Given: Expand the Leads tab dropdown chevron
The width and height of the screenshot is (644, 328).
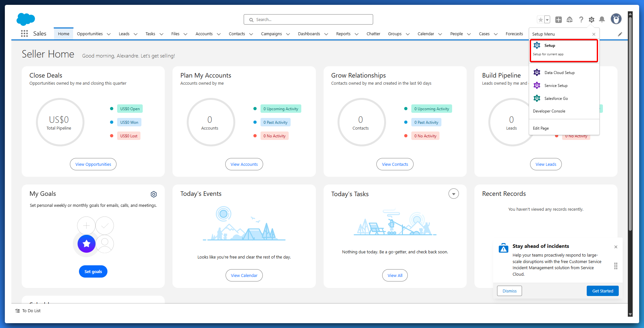Looking at the screenshot, I should click(136, 34).
